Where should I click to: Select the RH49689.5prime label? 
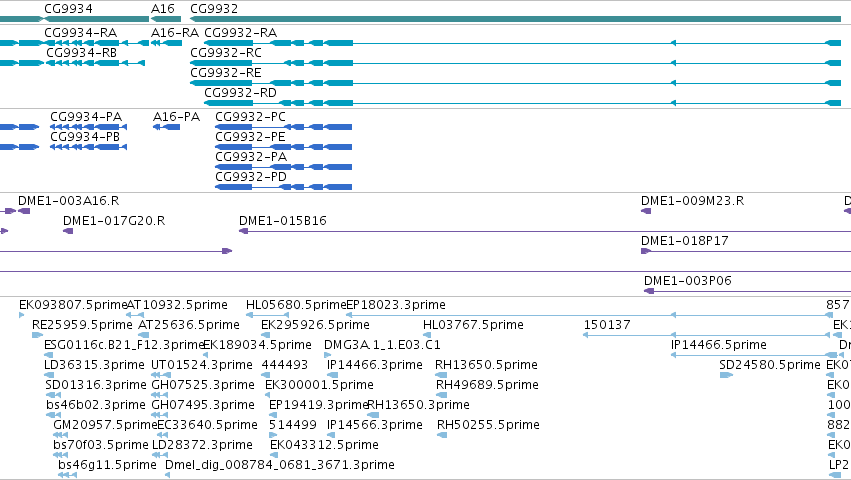click(487, 385)
